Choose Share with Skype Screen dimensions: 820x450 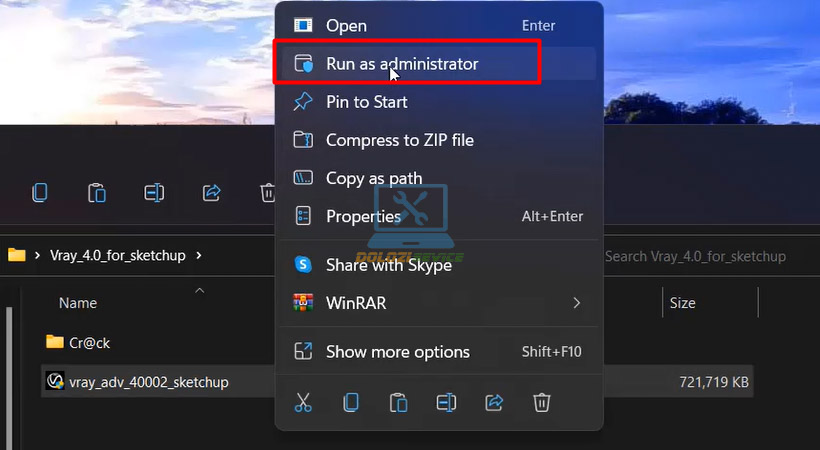(438, 265)
